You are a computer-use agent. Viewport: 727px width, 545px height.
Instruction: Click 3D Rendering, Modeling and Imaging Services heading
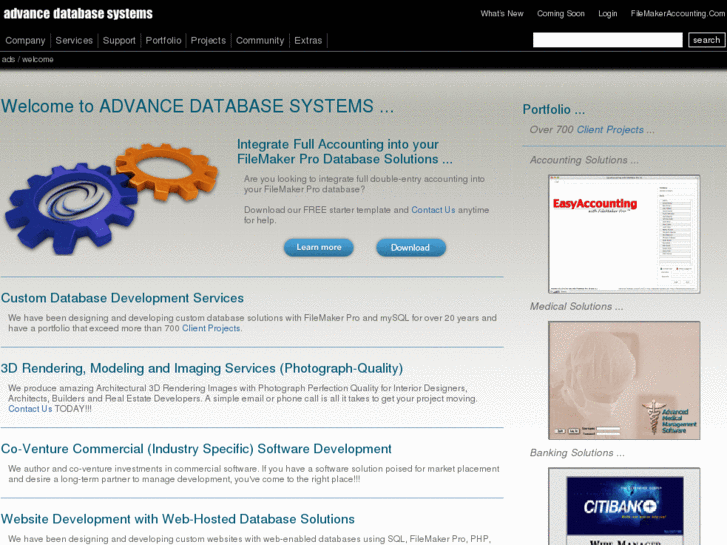point(202,368)
